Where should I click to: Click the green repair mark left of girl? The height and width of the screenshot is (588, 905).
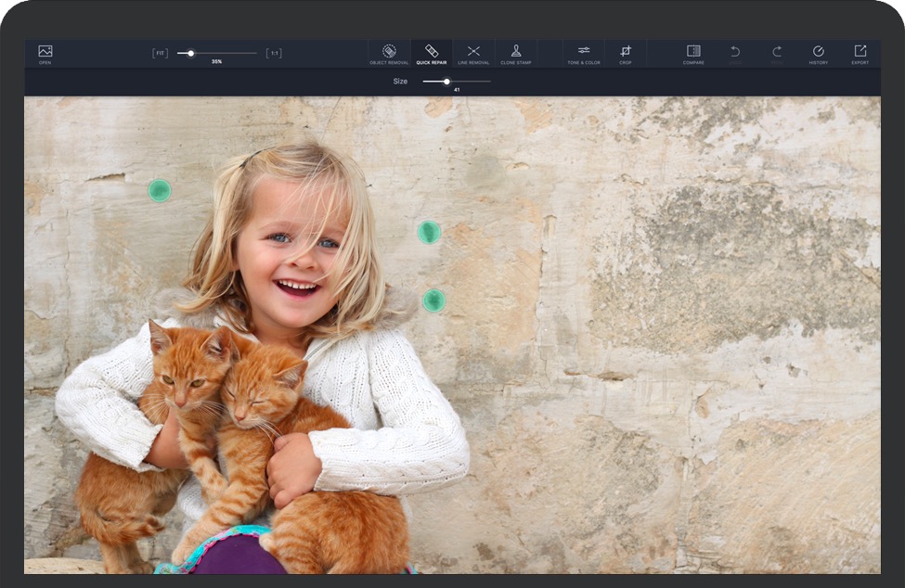click(160, 191)
